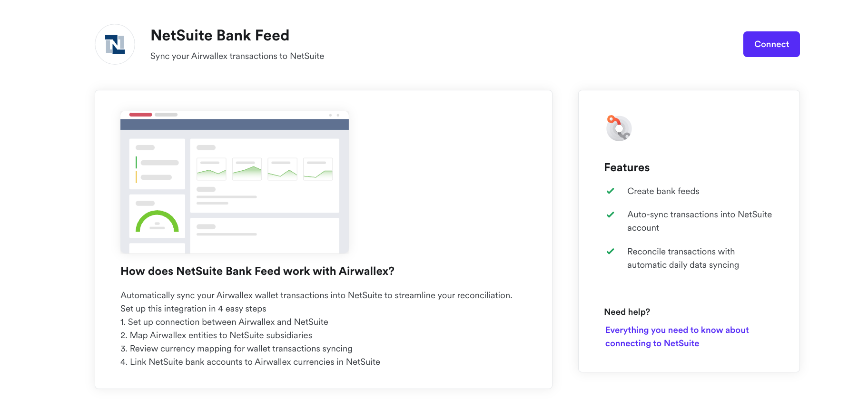Click the Features heading
Screen dimensions: 868x409
click(x=626, y=167)
